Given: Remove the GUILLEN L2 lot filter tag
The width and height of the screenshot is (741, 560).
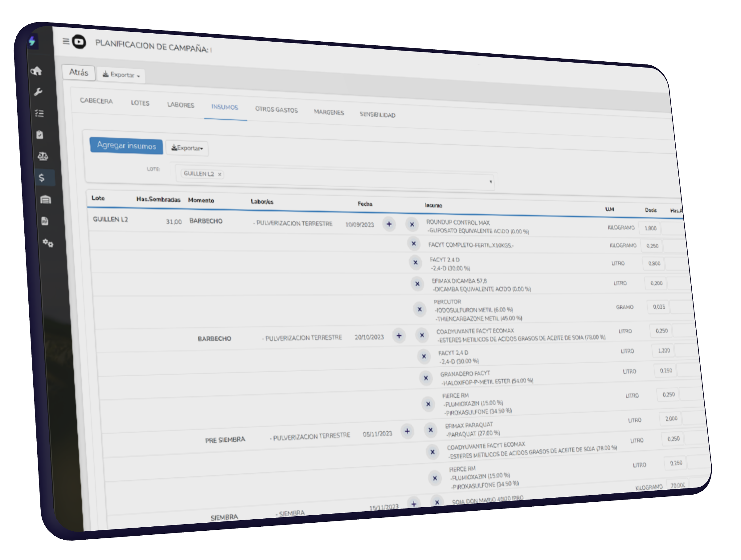Looking at the screenshot, I should point(220,174).
